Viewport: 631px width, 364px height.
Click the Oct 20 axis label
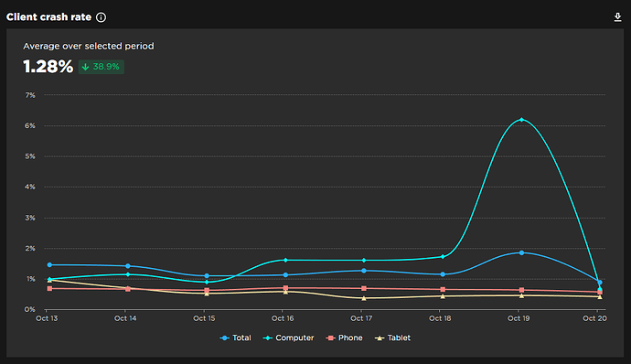coord(594,318)
